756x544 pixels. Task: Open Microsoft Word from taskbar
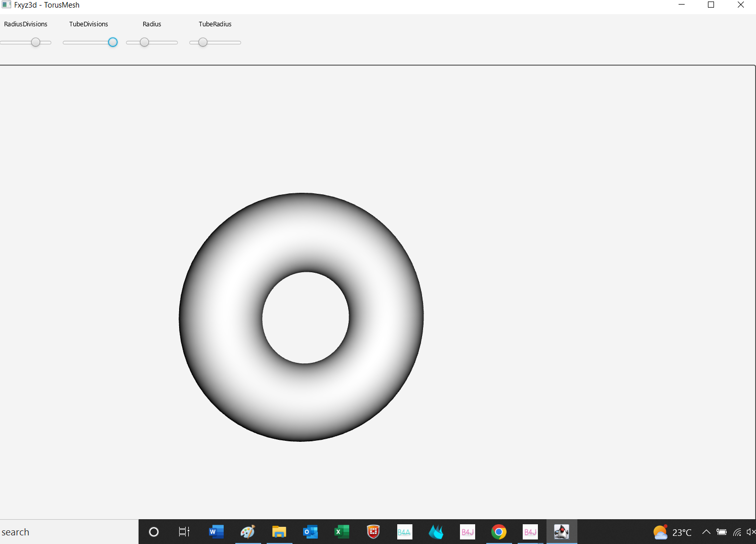(x=216, y=532)
